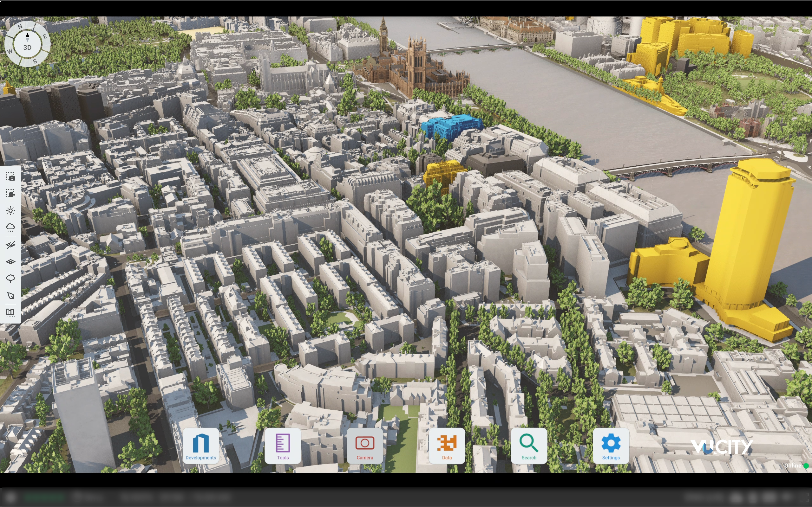Click the video recording capture icon
This screenshot has height=507, width=812.
(x=10, y=194)
